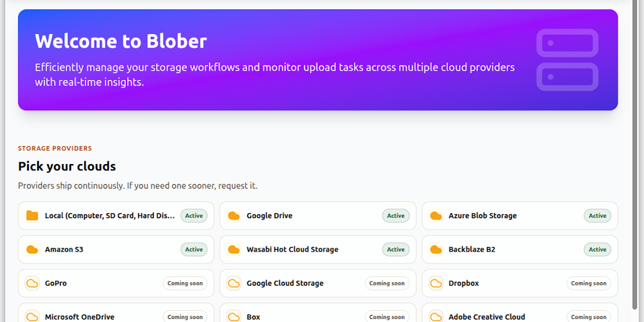
Task: Click the Microsoft OneDrive cloud icon
Action: pyautogui.click(x=32, y=317)
